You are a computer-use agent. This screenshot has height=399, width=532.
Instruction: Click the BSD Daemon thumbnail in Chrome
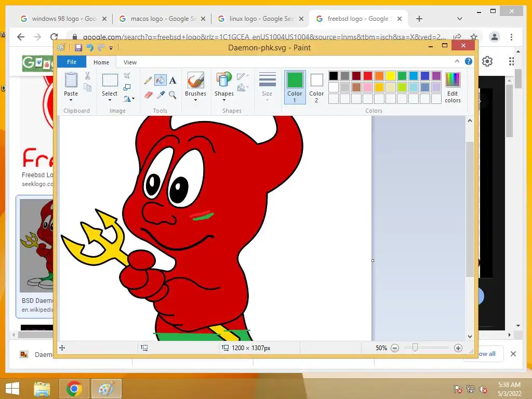click(x=36, y=245)
